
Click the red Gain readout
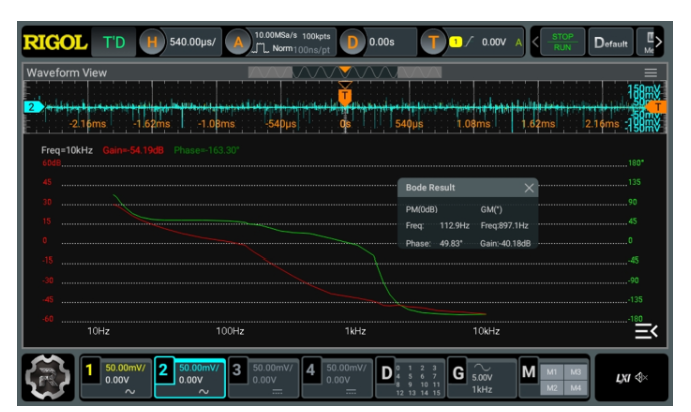click(133, 150)
